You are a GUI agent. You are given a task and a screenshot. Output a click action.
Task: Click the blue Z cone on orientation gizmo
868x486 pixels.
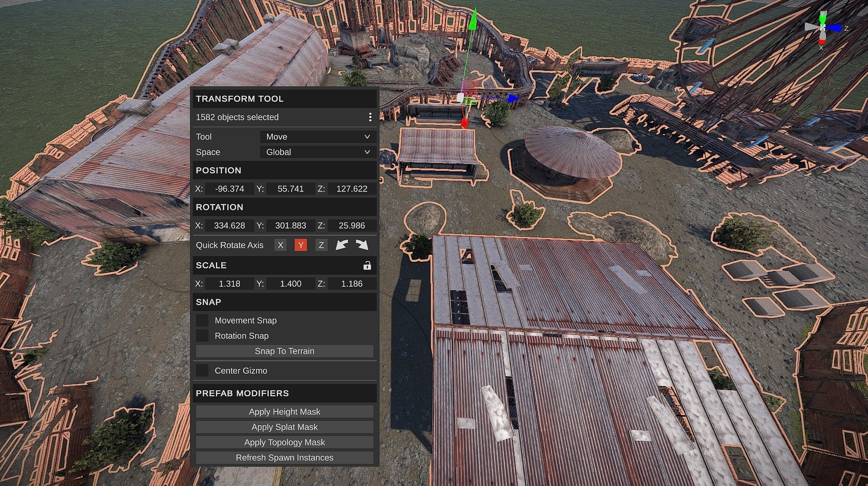click(835, 28)
